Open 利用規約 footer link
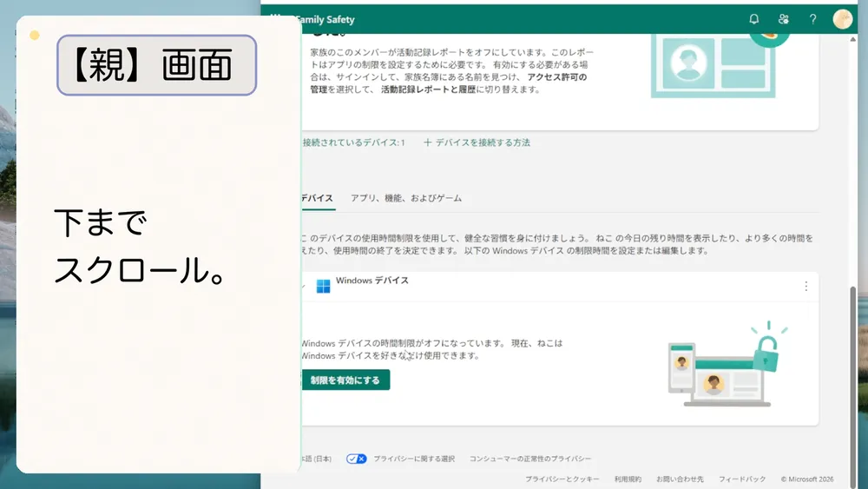 pyautogui.click(x=628, y=479)
